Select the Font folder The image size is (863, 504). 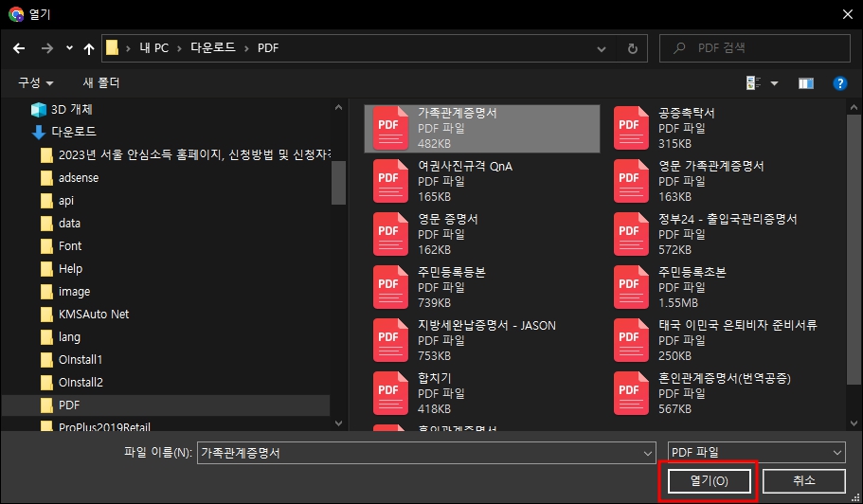point(70,246)
